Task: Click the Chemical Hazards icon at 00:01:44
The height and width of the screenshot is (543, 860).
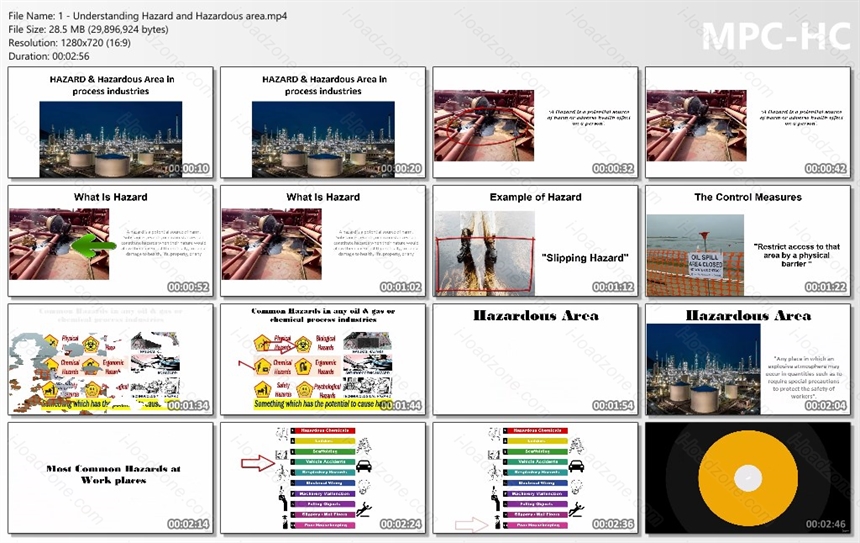Action: tap(262, 366)
